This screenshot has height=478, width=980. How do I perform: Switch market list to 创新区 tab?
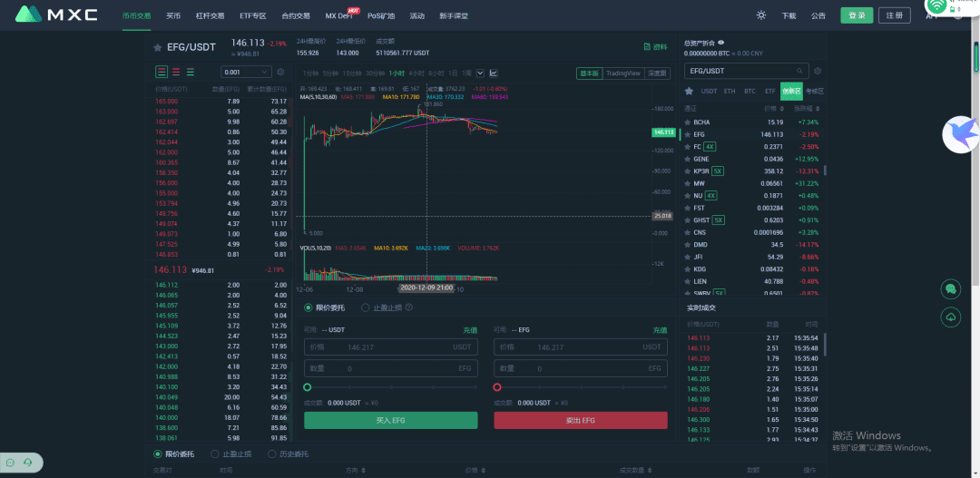(x=791, y=92)
